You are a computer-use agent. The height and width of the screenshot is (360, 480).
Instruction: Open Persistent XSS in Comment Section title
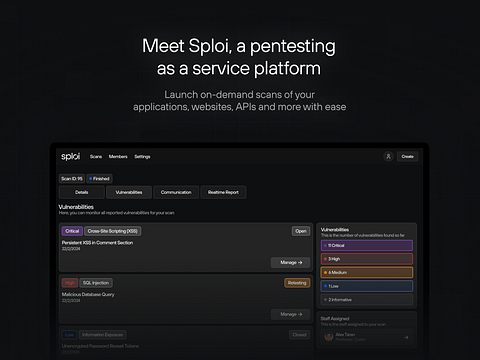pyautogui.click(x=97, y=243)
